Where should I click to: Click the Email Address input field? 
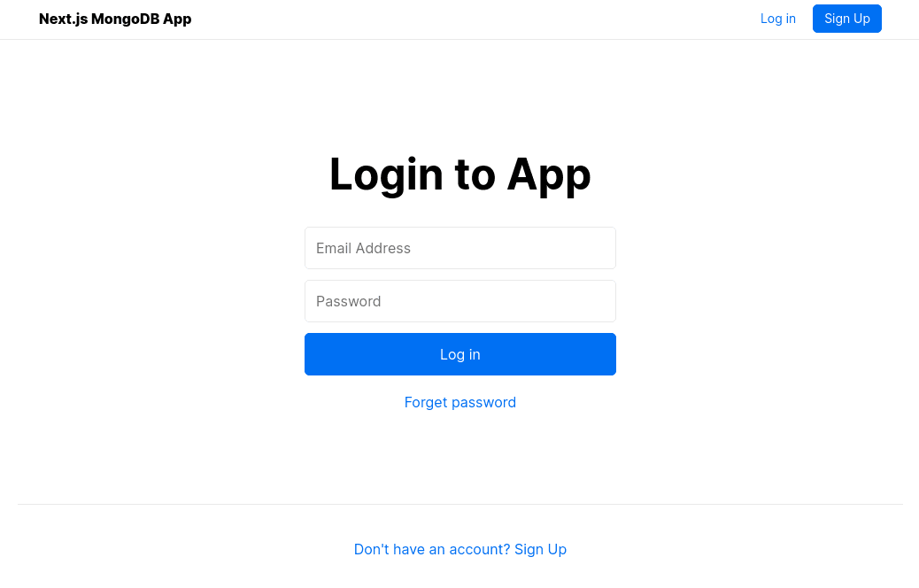[459, 248]
